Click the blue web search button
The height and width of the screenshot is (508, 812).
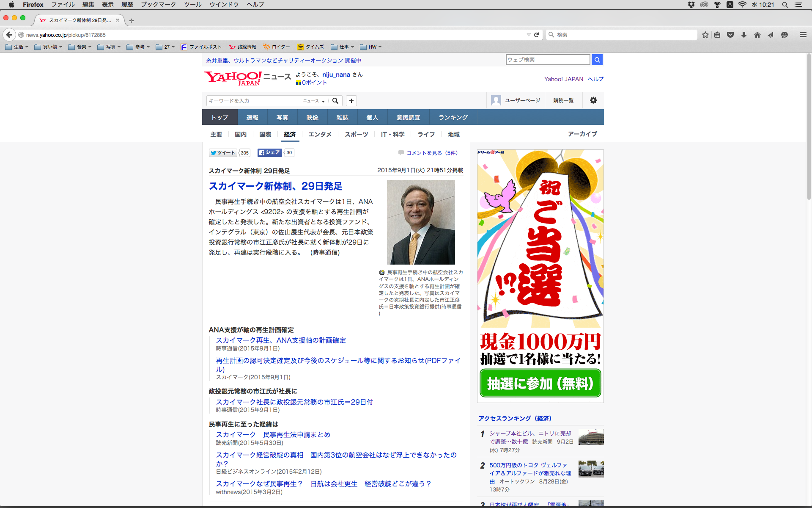[597, 60]
